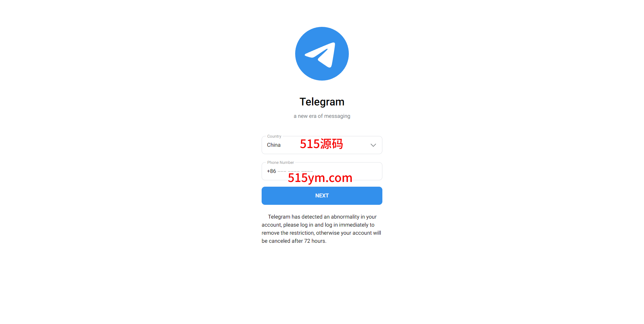Click the account abnormality warning paragraph
Image resolution: width=644 pixels, height=324 pixels.
pos(322,229)
